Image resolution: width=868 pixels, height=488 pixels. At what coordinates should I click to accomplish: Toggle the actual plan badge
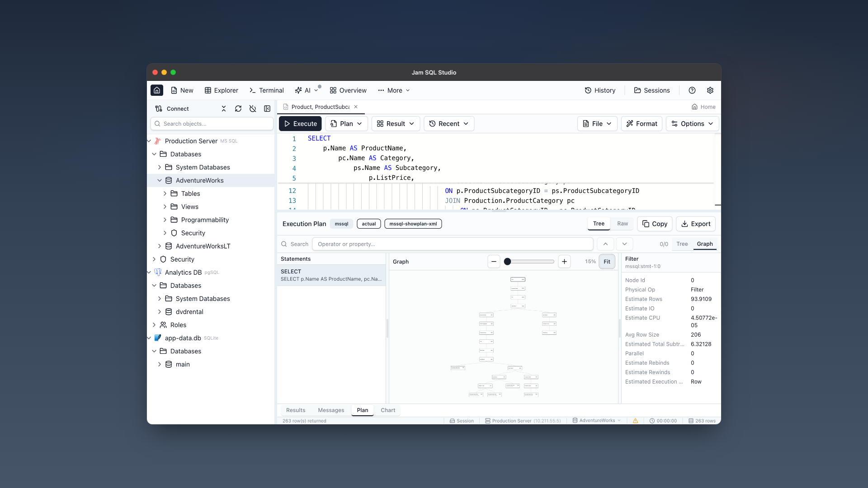[x=368, y=224]
